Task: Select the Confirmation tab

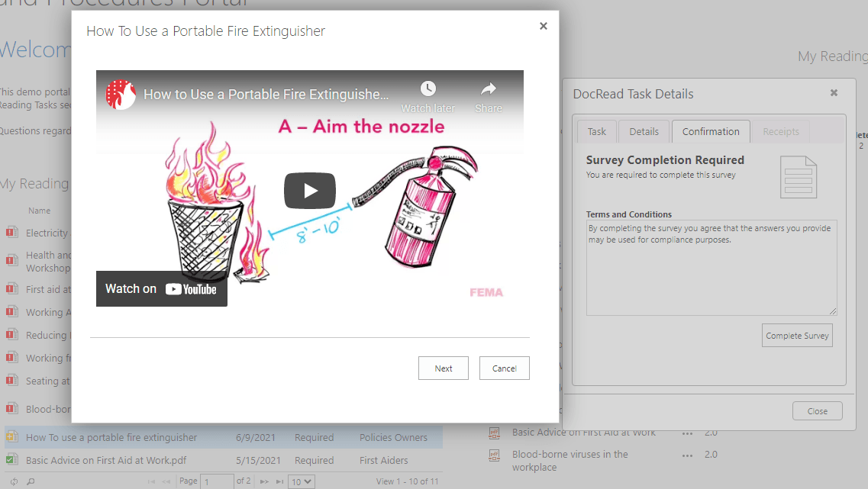Action: point(711,131)
